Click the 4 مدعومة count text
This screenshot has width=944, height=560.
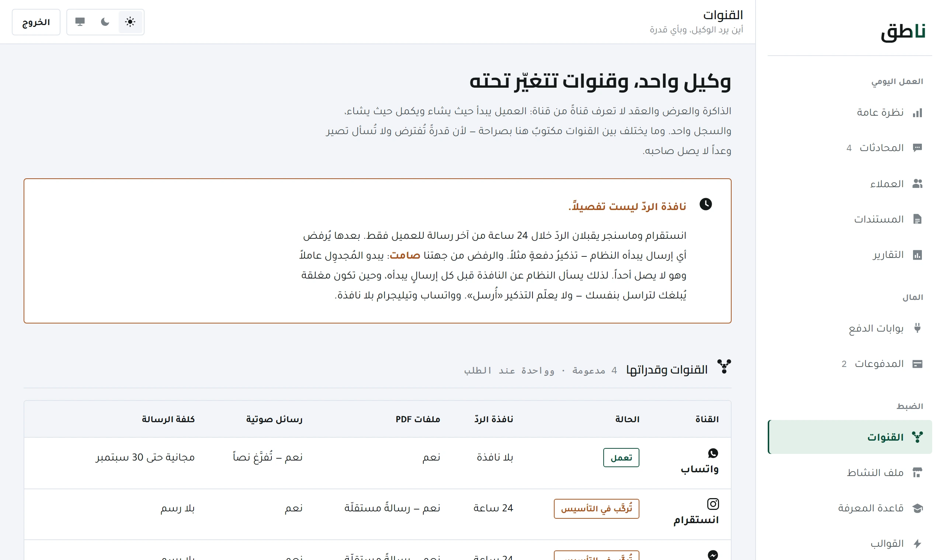[595, 371]
